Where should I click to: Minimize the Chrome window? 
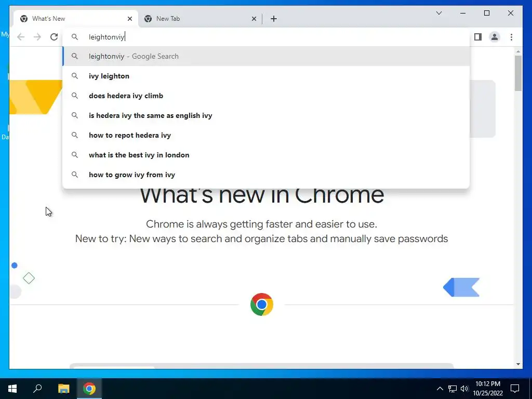463,13
